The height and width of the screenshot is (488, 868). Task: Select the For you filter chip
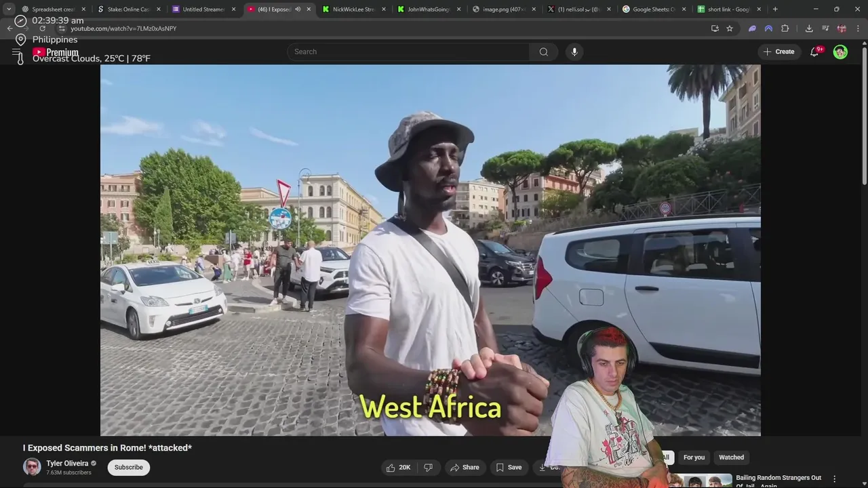694,457
